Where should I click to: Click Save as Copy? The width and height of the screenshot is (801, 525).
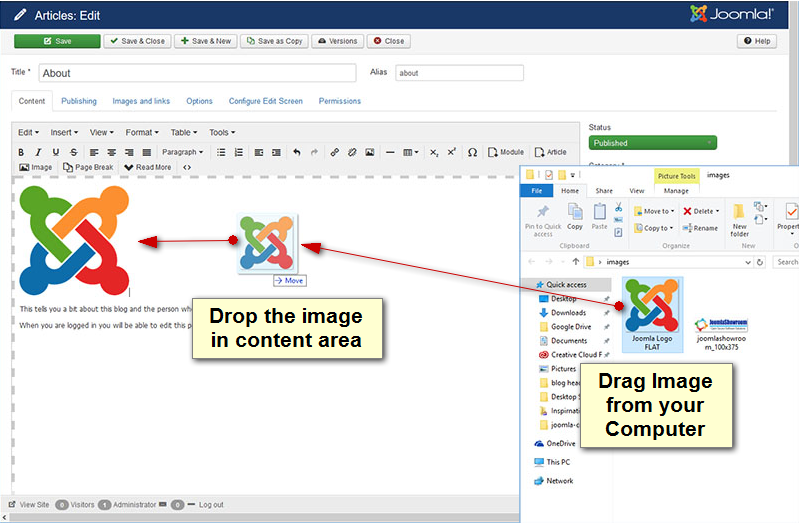tap(274, 41)
